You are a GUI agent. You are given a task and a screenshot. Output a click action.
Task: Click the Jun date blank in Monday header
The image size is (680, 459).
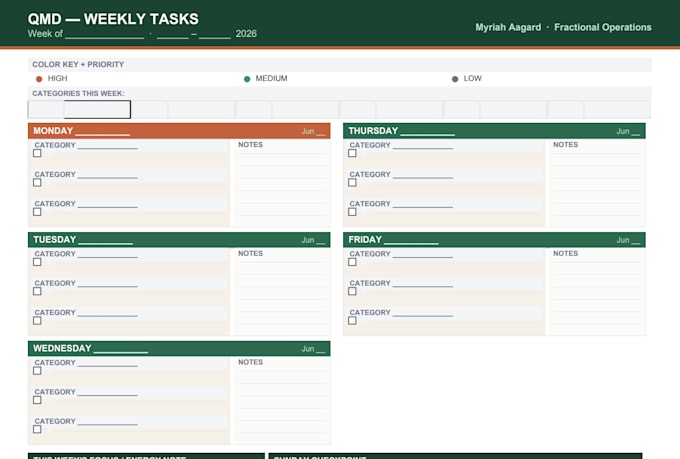(x=320, y=132)
